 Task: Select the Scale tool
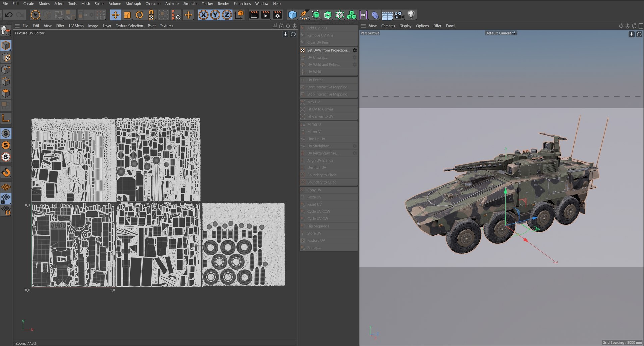127,15
